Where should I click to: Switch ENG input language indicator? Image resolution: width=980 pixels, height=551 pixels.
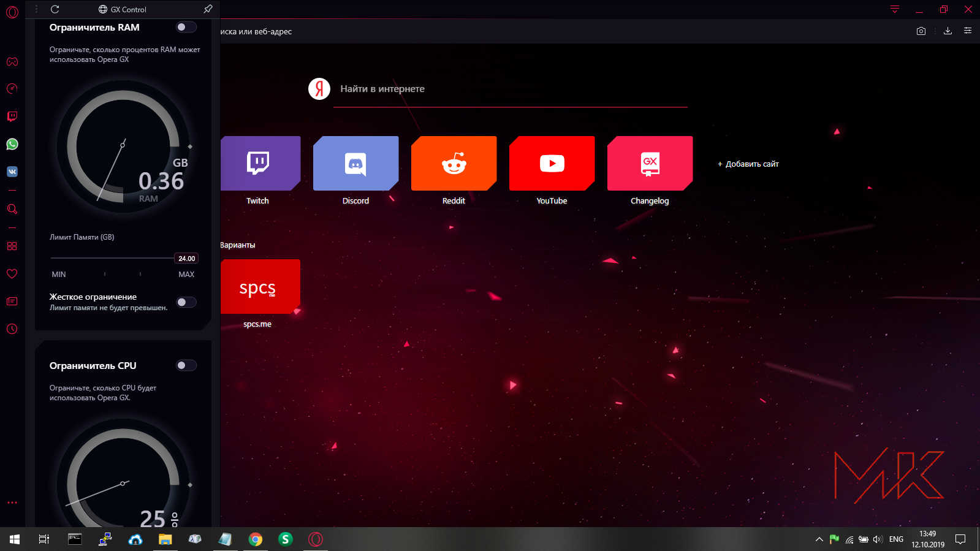tap(896, 539)
